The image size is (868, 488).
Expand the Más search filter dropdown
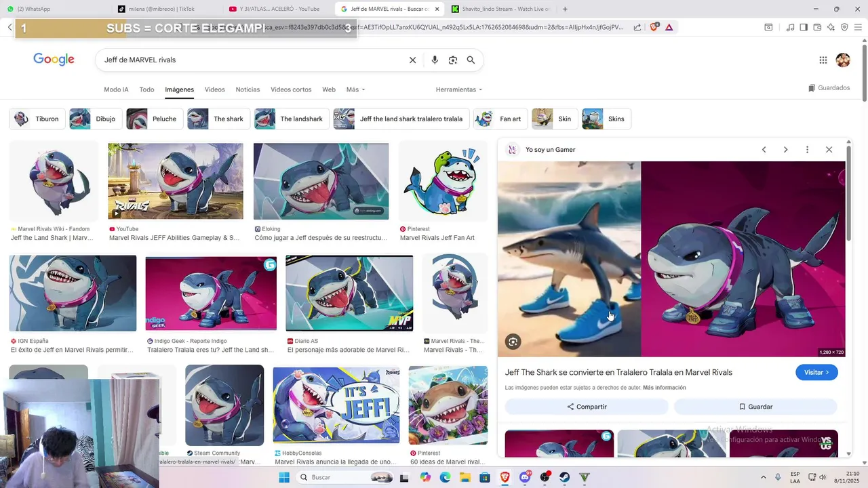coord(355,89)
